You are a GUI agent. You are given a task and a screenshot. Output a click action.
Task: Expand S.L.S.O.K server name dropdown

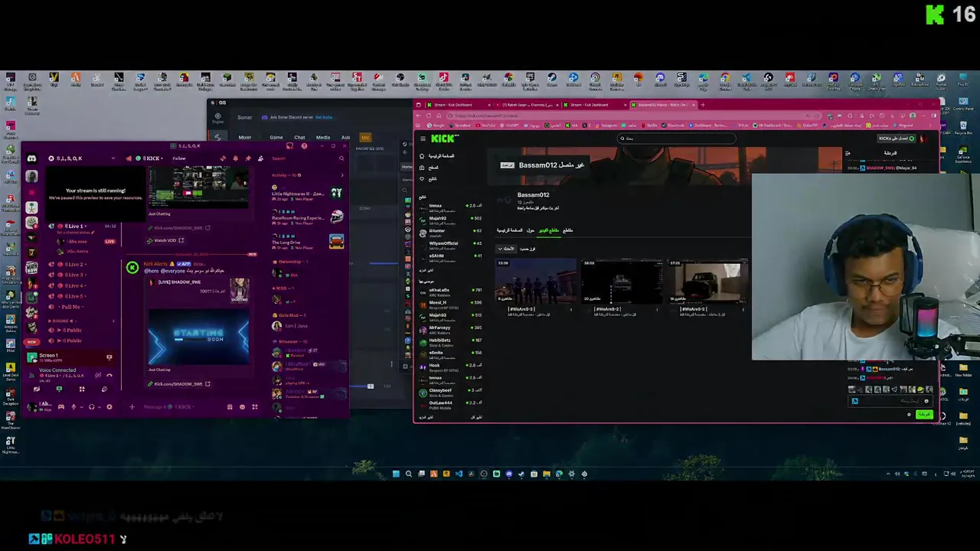[113, 158]
